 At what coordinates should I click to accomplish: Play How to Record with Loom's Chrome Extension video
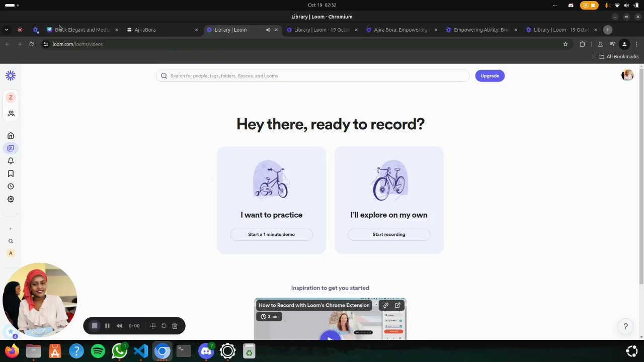330,338
